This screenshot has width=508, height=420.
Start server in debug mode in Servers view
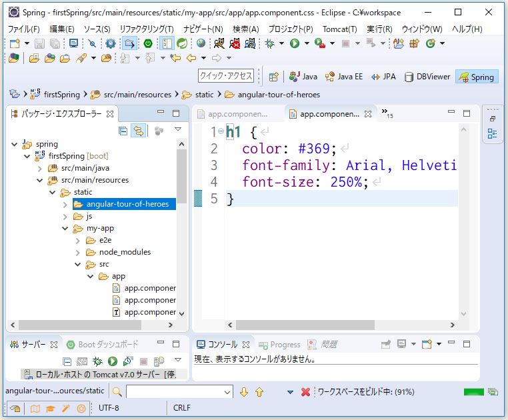click(97, 361)
